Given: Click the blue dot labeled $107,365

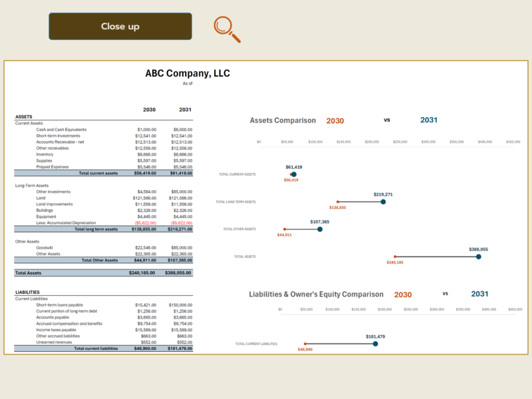Looking at the screenshot, I should pyautogui.click(x=320, y=229).
